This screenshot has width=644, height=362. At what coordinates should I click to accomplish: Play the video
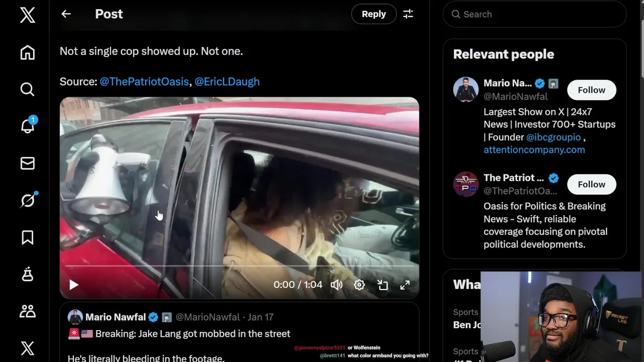[73, 285]
